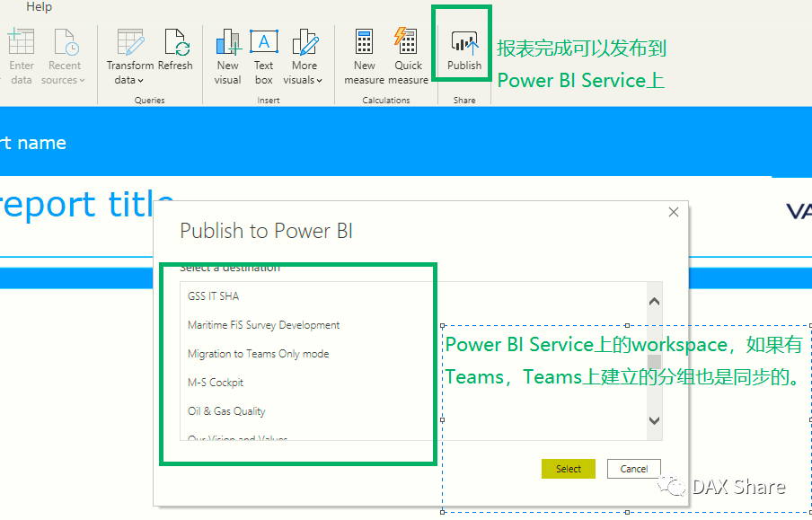This screenshot has width=812, height=520.
Task: Click the Transform data icon
Action: (x=130, y=42)
